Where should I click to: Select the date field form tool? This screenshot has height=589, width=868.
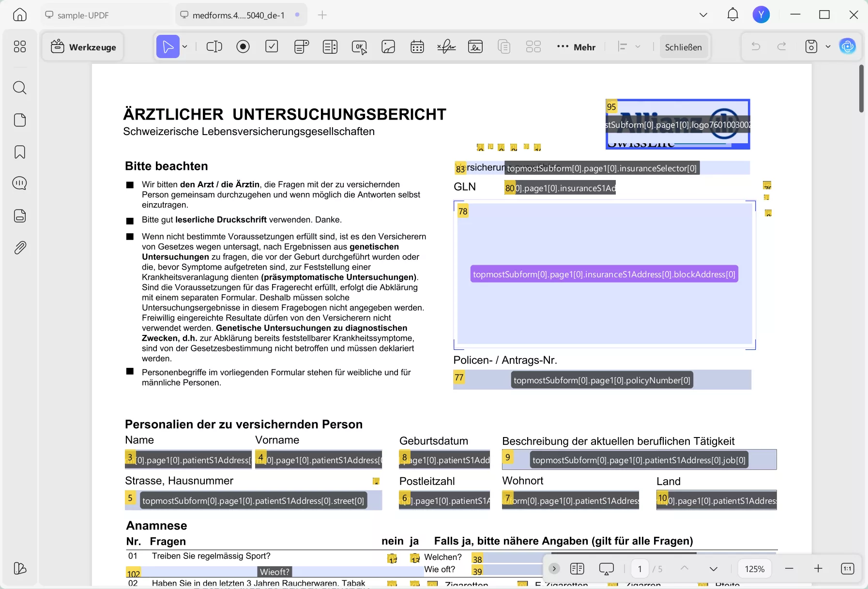click(x=417, y=46)
